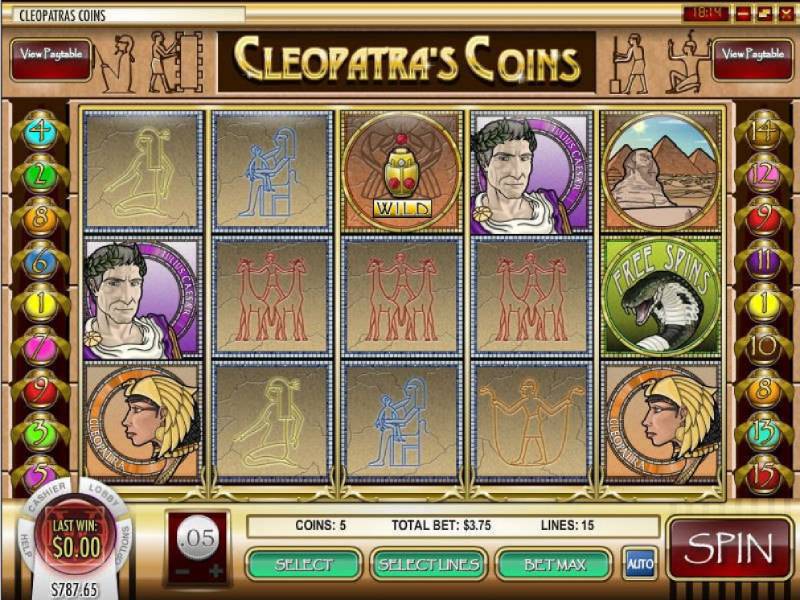This screenshot has height=600, width=800.
Task: Open Help from the circular menu
Action: tap(25, 545)
